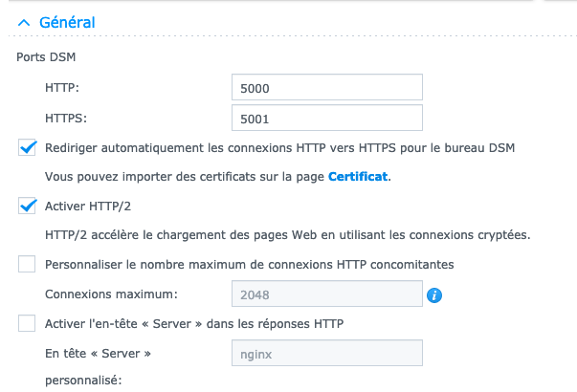
Task: Enable the Server header checkbox
Action: 27,323
